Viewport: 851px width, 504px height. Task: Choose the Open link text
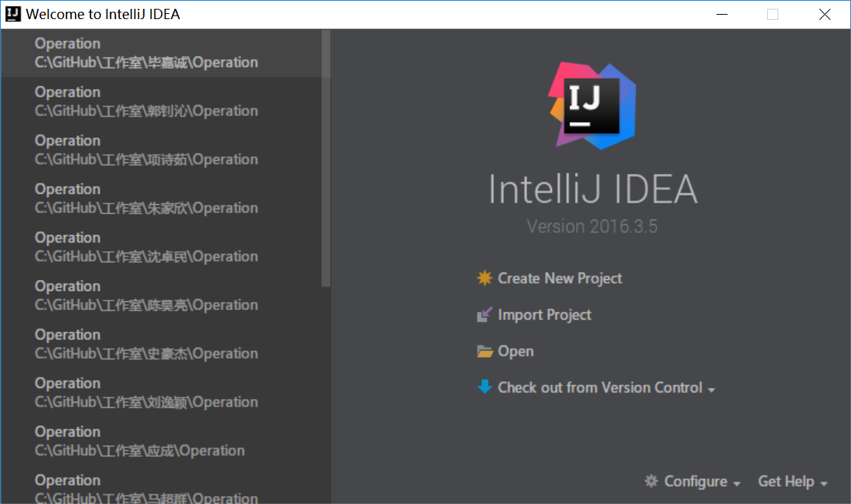(516, 352)
